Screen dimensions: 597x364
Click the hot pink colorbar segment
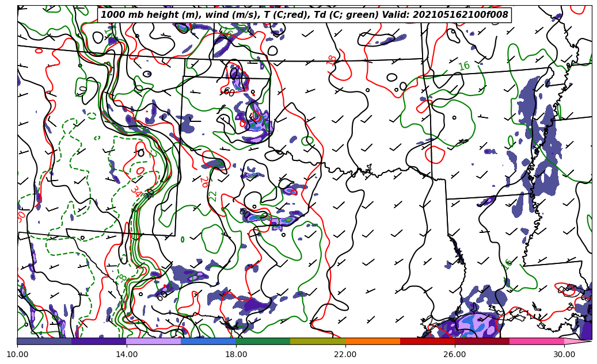click(x=537, y=341)
